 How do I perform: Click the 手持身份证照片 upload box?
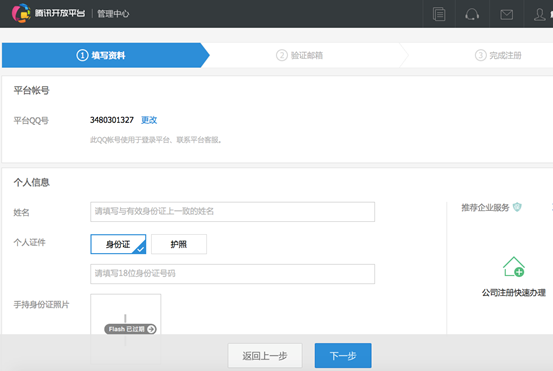(126, 329)
